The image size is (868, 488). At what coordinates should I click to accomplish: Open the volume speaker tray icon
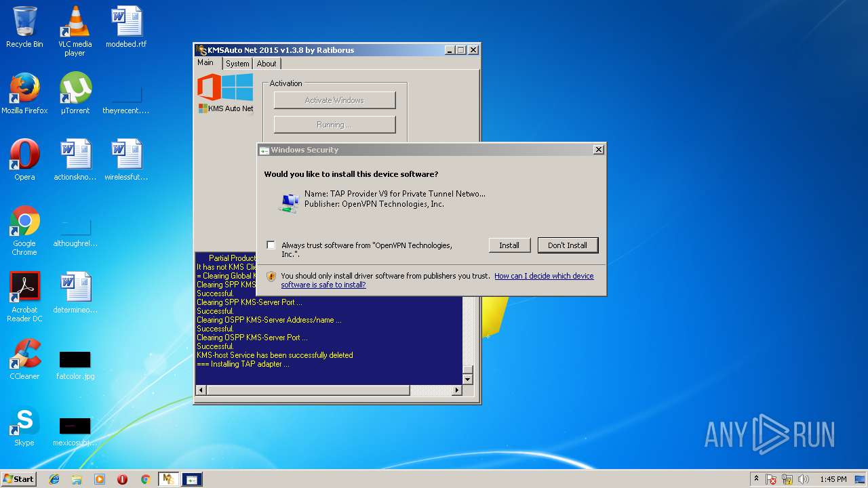coord(804,479)
